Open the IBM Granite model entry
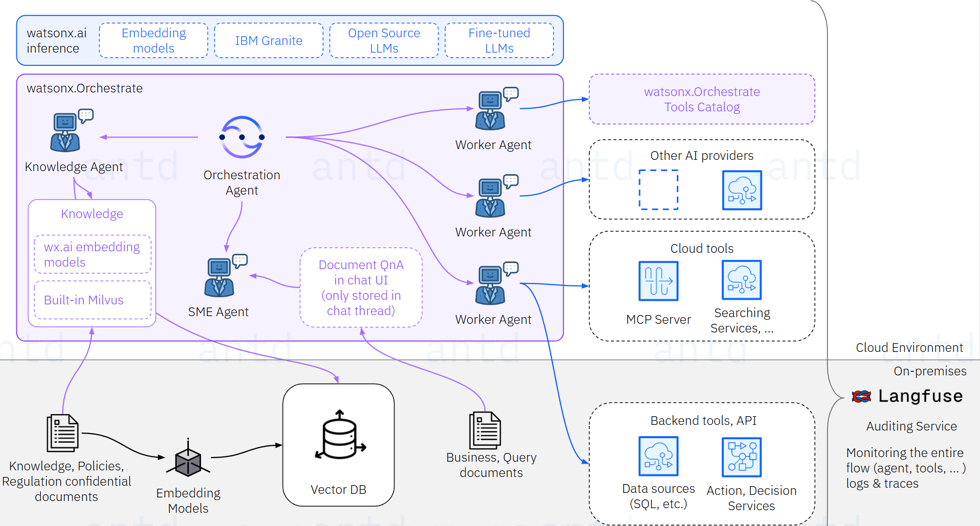 pos(268,40)
